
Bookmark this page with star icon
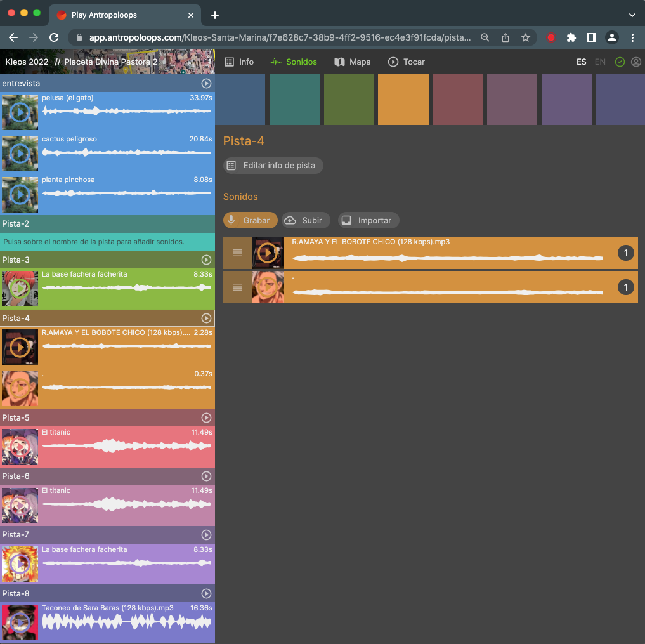(x=525, y=37)
